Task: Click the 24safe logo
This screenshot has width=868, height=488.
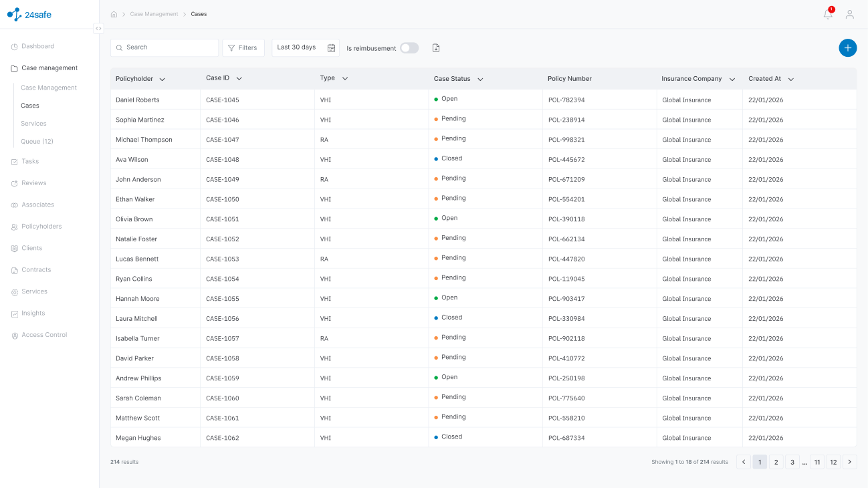Action: (29, 15)
